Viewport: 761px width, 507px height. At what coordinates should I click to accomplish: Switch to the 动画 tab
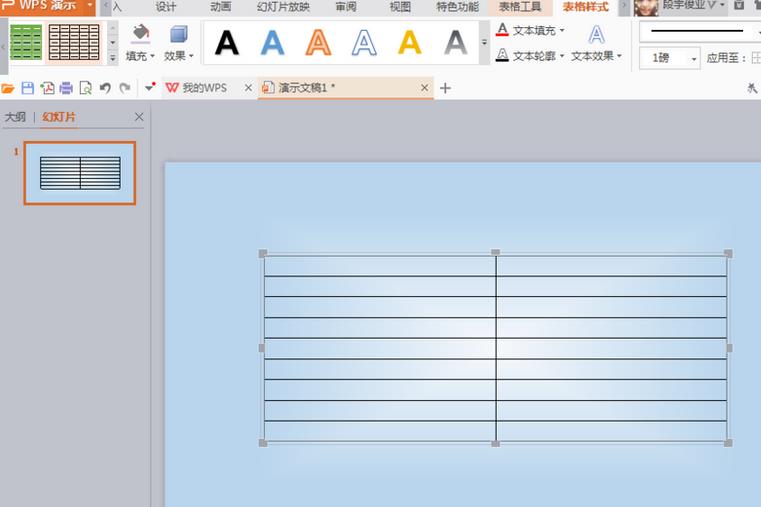221,7
